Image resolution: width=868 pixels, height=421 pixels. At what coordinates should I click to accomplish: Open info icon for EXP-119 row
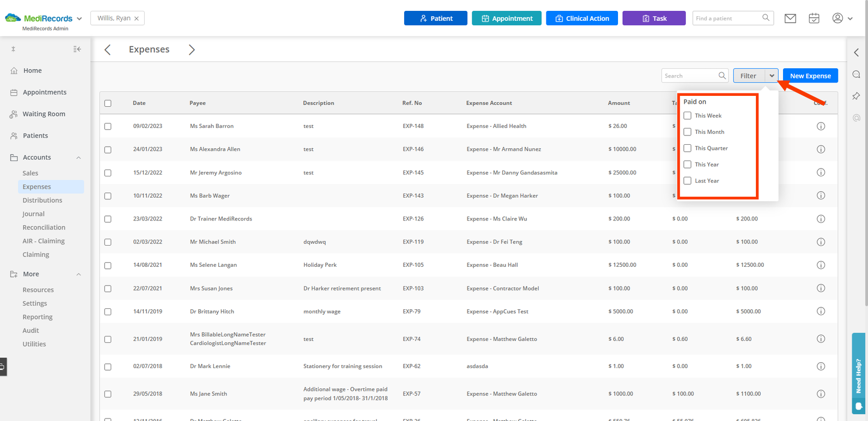pos(821,242)
